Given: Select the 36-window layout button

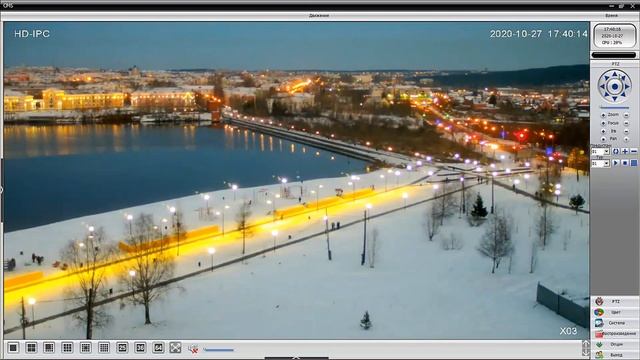Looking at the screenshot, I should pyautogui.click(x=140, y=348).
